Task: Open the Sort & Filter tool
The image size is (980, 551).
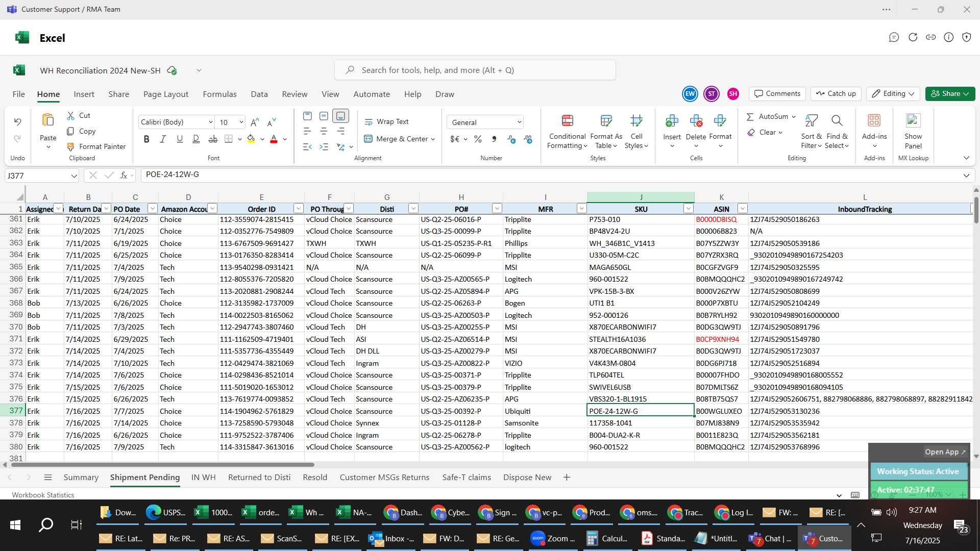Action: 811,132
